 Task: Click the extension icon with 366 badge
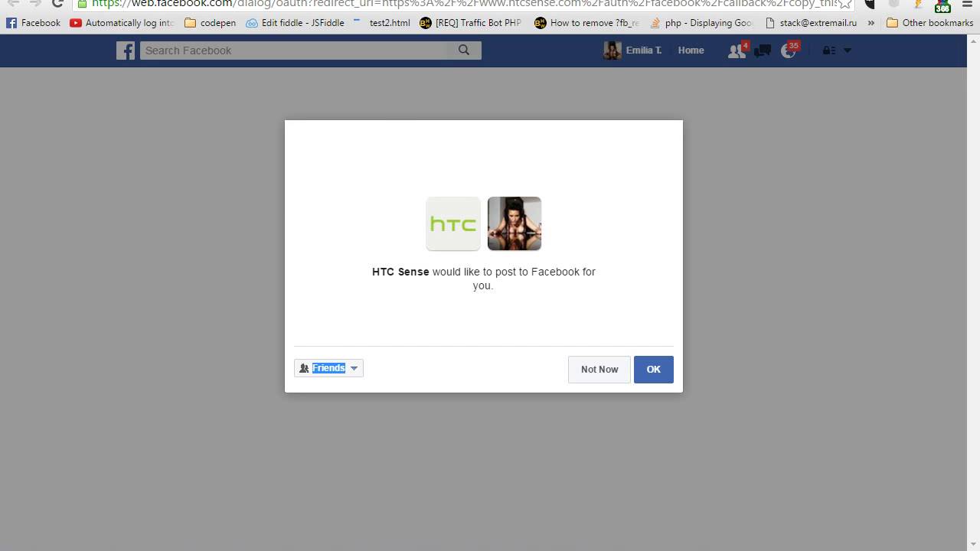click(942, 5)
